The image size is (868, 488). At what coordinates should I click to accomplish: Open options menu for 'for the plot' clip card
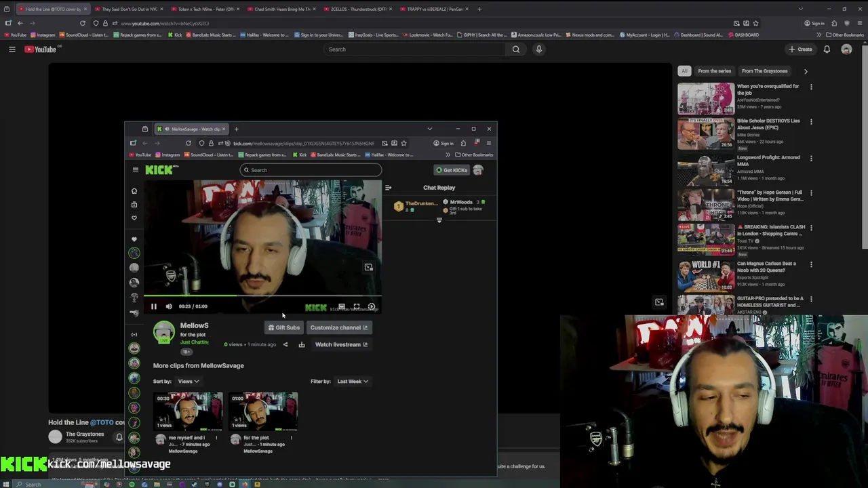292,438
